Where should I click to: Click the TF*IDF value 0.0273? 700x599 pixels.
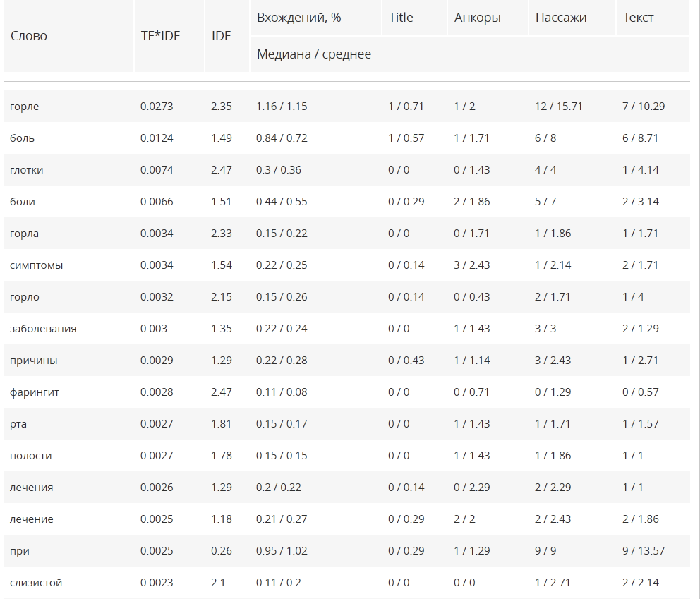(156, 107)
